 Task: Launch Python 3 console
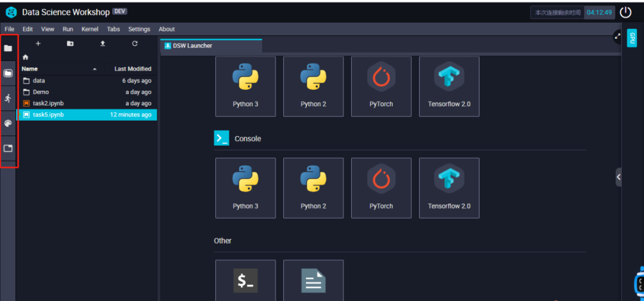pyautogui.click(x=246, y=188)
